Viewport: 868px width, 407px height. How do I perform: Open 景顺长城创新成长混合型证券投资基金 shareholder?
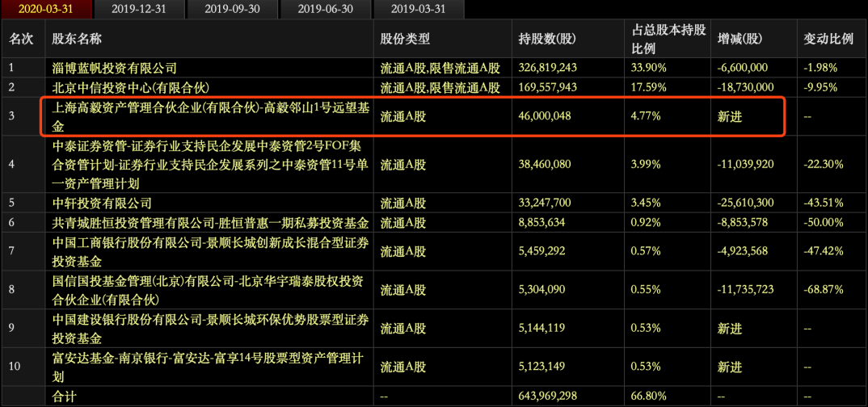click(x=210, y=250)
